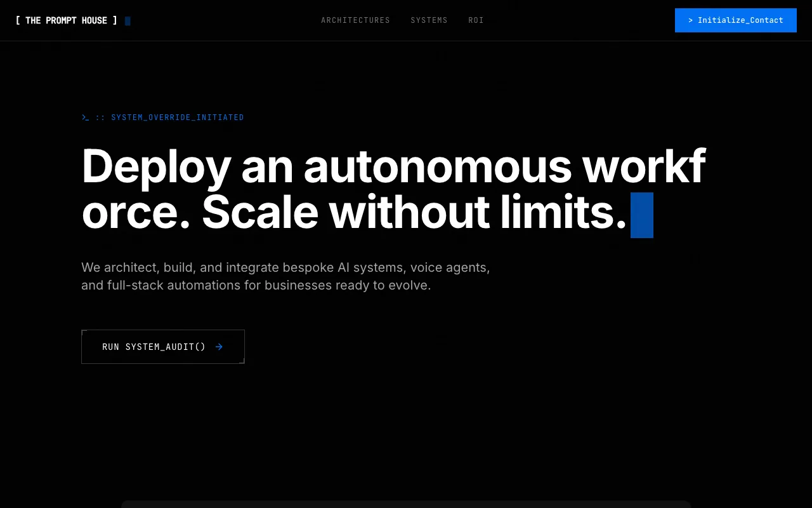Select the blue cursor block after 'limits.'
The width and height of the screenshot is (812, 508).
pyautogui.click(x=642, y=215)
